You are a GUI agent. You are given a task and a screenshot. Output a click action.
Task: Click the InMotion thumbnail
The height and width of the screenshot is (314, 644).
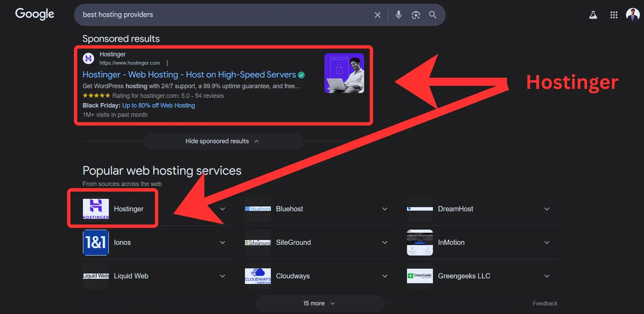420,242
